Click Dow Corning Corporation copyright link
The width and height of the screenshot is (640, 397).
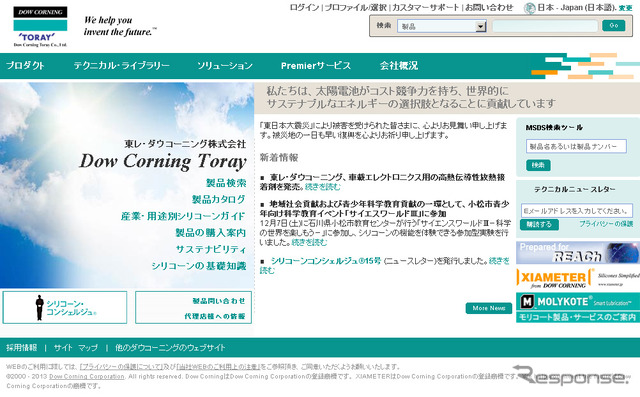(x=87, y=377)
